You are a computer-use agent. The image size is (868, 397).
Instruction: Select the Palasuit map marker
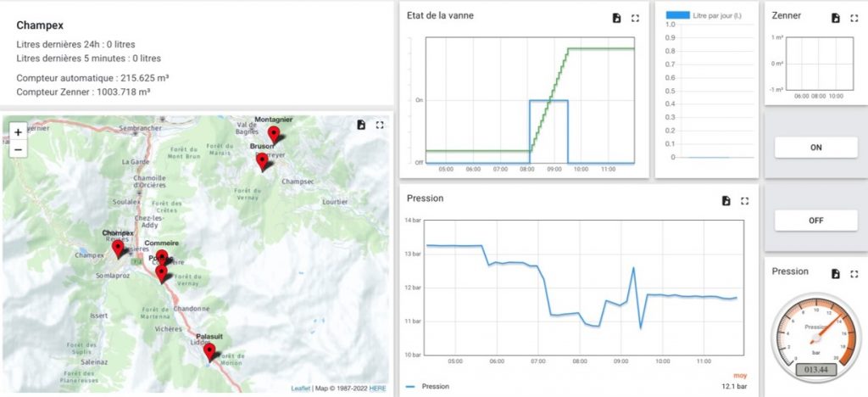pos(209,350)
